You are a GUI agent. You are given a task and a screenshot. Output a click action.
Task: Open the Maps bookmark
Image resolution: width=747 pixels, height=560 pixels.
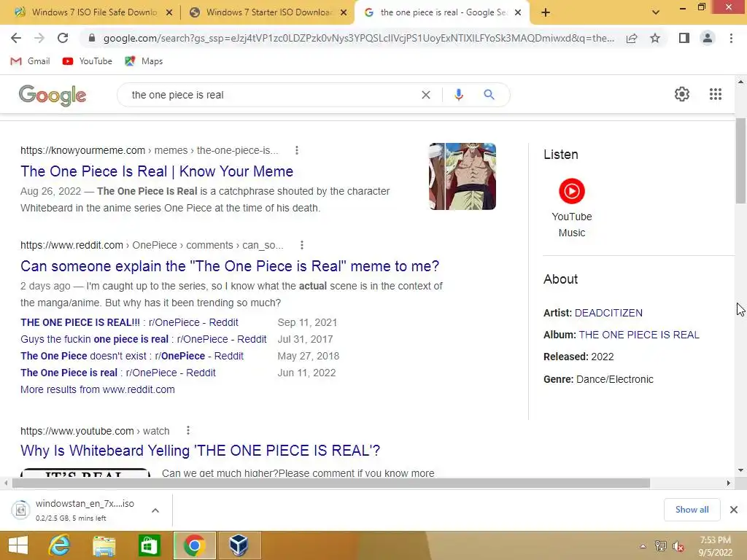click(x=144, y=61)
